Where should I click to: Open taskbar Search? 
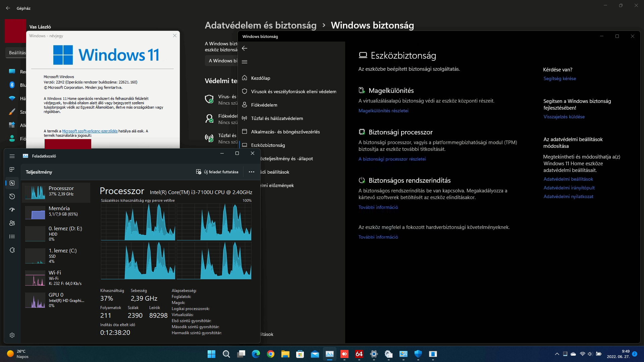tap(226, 354)
